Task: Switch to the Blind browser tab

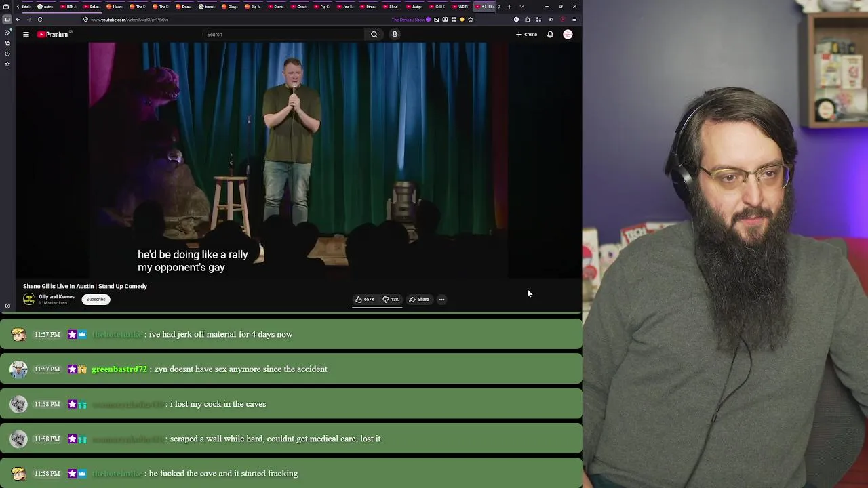Action: pos(390,7)
